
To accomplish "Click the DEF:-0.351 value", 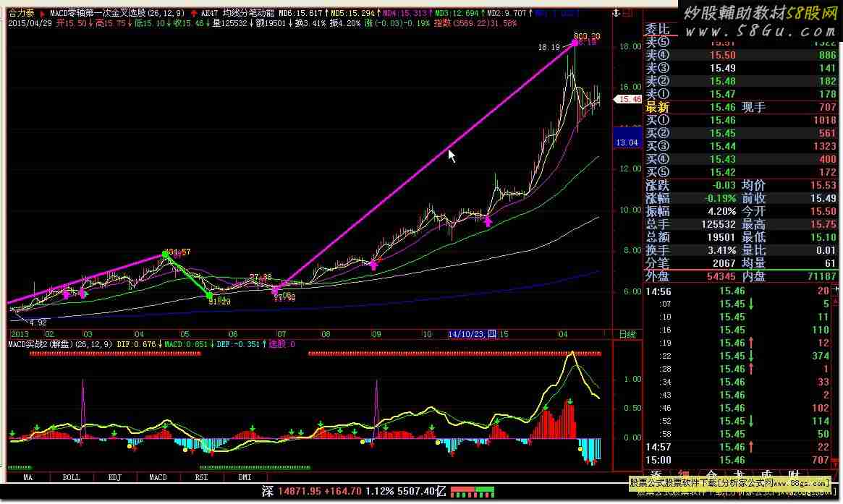I will point(241,344).
